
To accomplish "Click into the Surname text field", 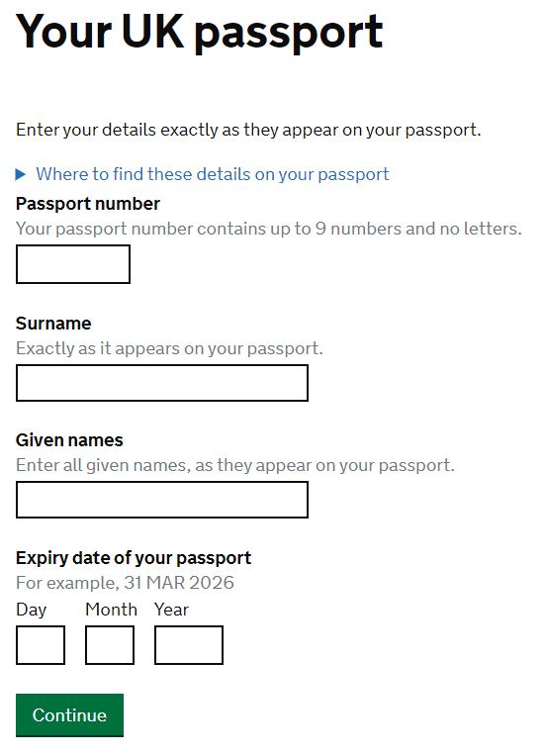I will tap(162, 383).
